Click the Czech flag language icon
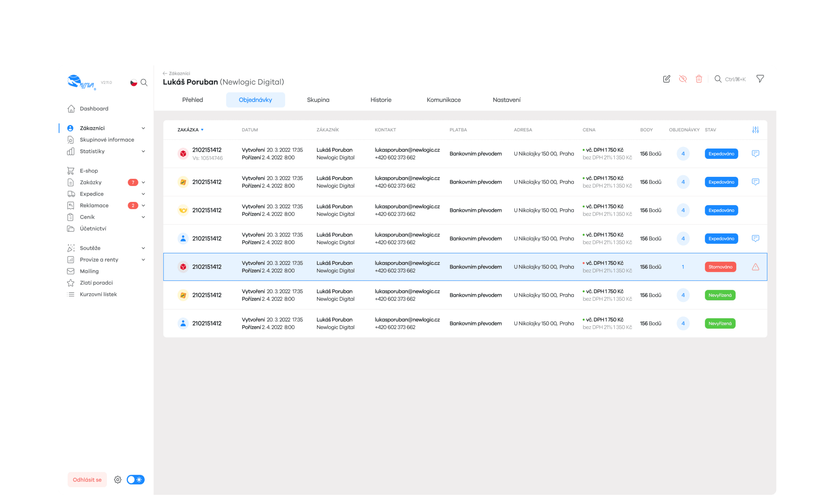This screenshot has height=504, width=835. 134,83
